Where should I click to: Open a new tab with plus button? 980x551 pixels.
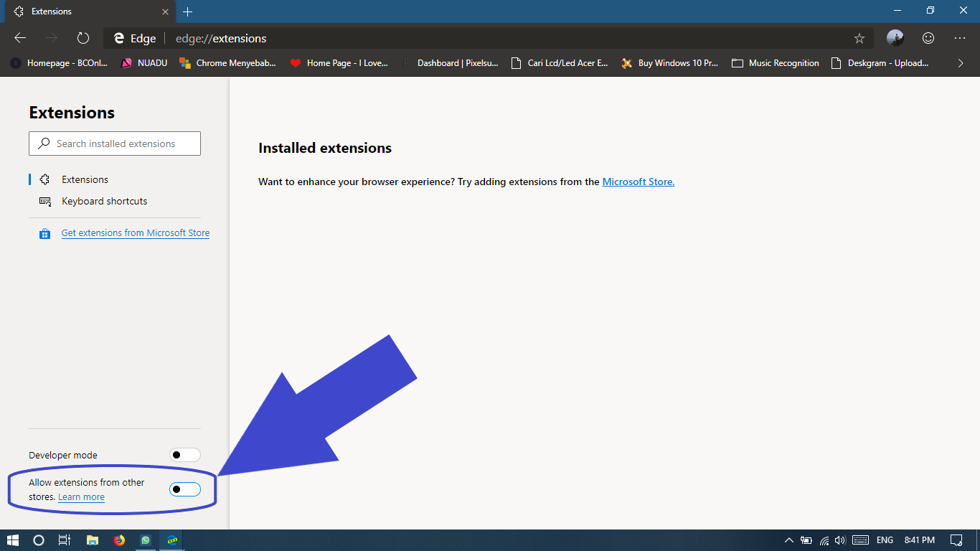188,11
